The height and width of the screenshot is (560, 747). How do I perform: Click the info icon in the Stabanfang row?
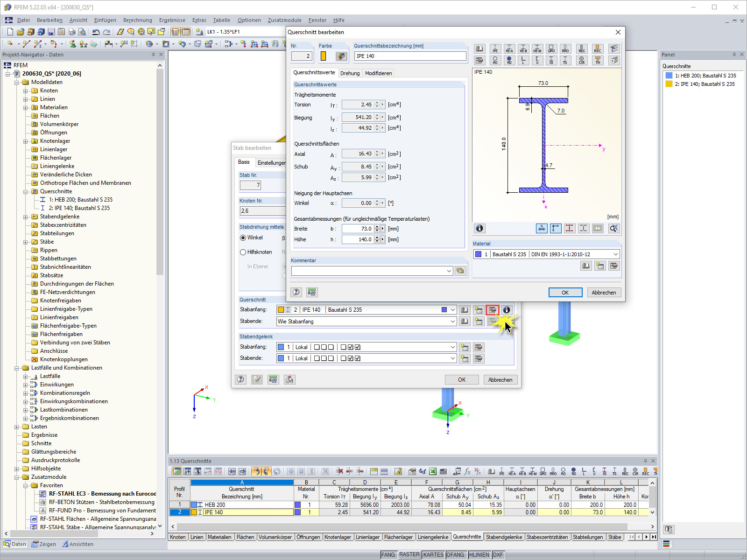pos(507,310)
